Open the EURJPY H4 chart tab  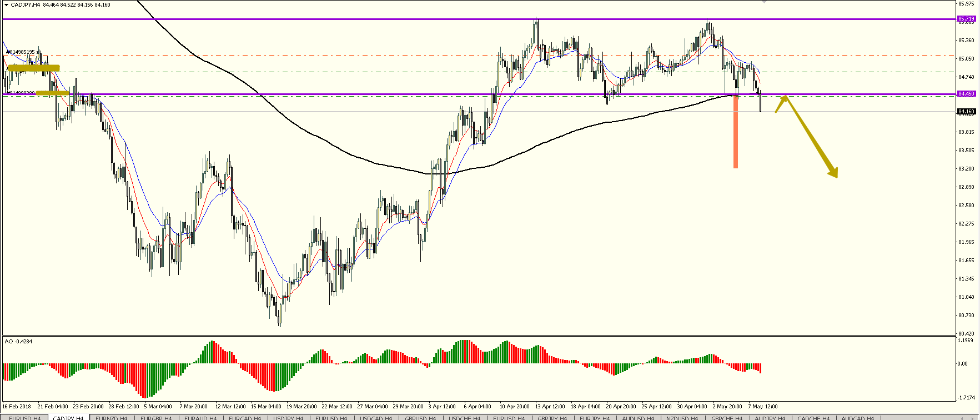click(594, 418)
